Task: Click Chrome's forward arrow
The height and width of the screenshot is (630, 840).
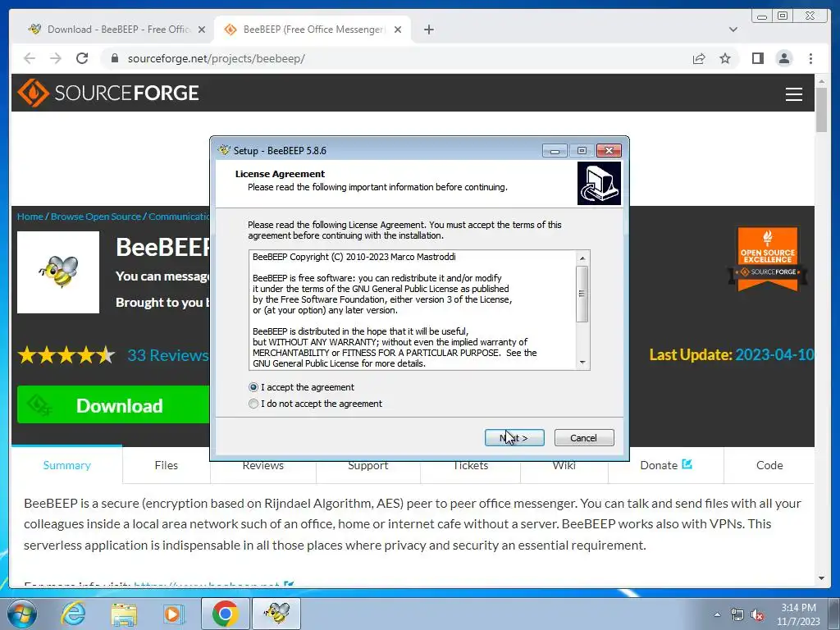Action: pos(55,58)
